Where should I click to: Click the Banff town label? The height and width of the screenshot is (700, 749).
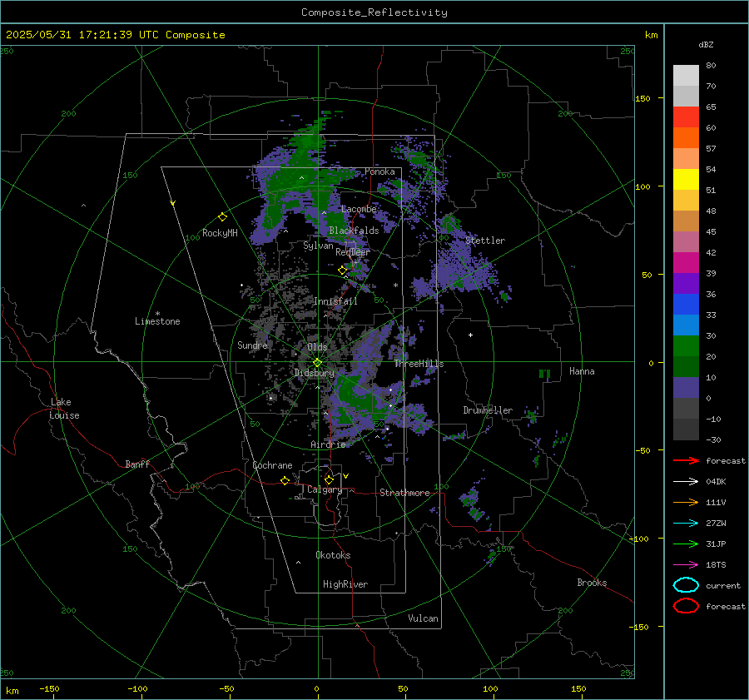[137, 464]
